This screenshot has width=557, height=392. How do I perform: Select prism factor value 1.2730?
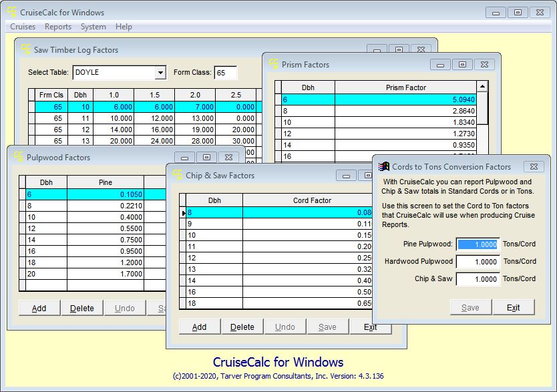[405, 134]
